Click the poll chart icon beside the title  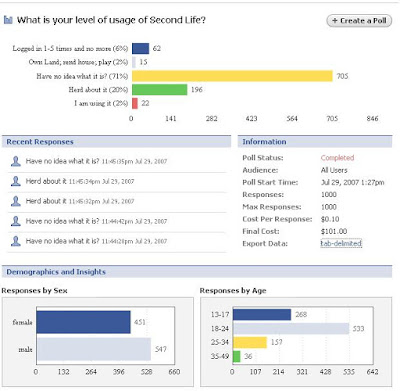click(x=8, y=20)
